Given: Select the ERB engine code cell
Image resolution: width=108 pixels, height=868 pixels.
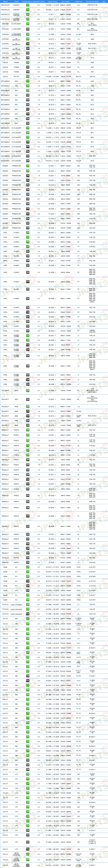Looking at the screenshot, I should click(x=92, y=62).
